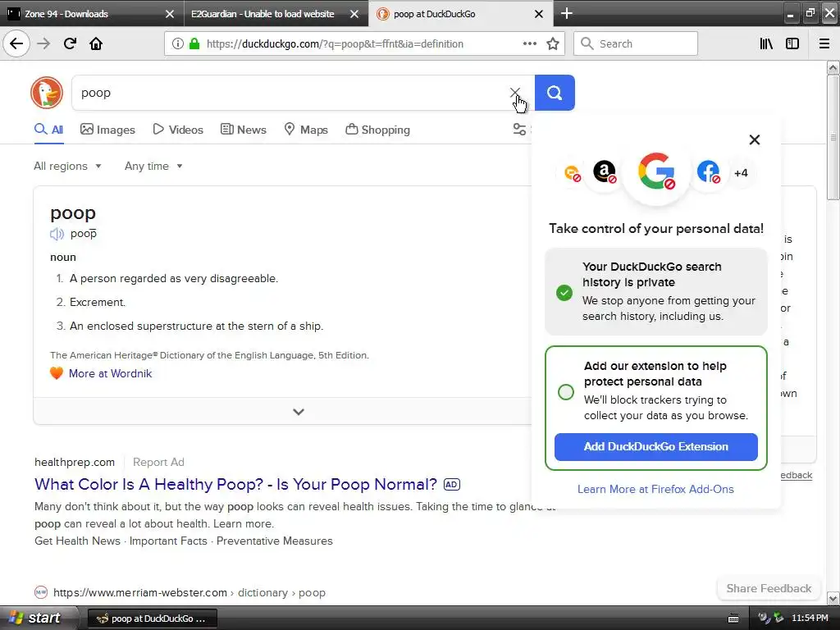Toggle the unchecked extension circle
Screen dimensions: 840x630
coord(566,392)
